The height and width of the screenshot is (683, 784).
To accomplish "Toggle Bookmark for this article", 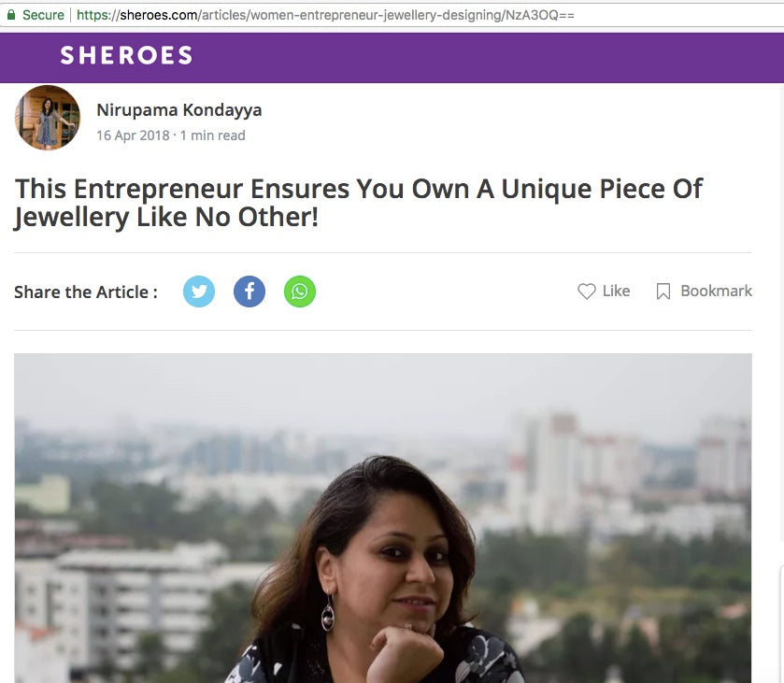I will tap(704, 291).
